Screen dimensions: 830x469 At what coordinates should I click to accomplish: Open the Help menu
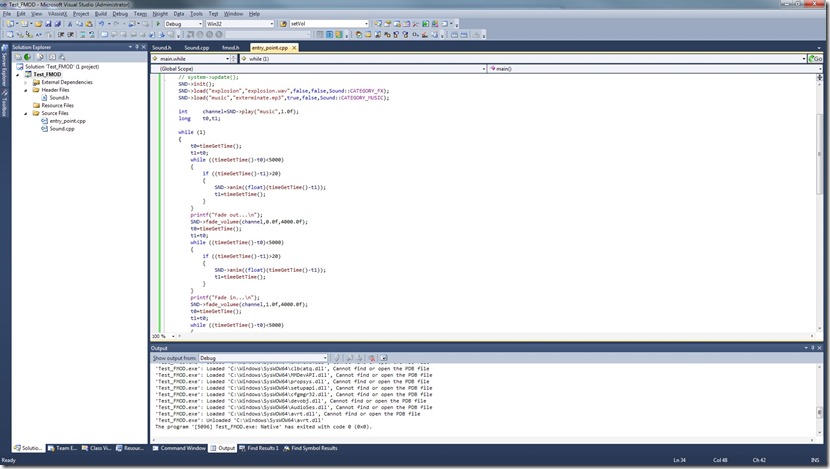[x=254, y=14]
